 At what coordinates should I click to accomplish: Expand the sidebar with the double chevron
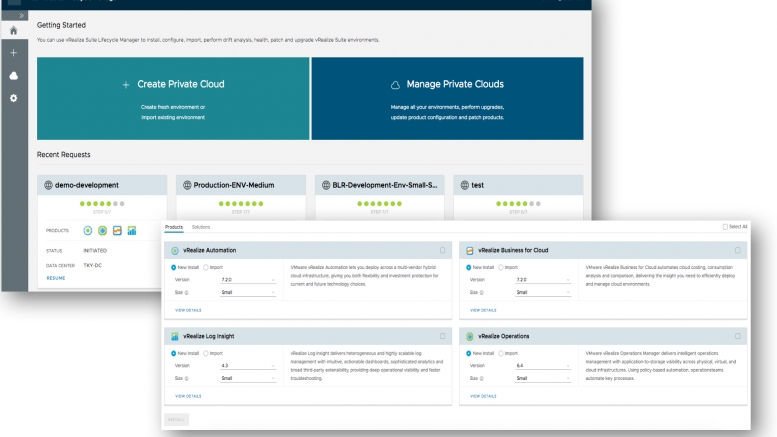[21, 16]
